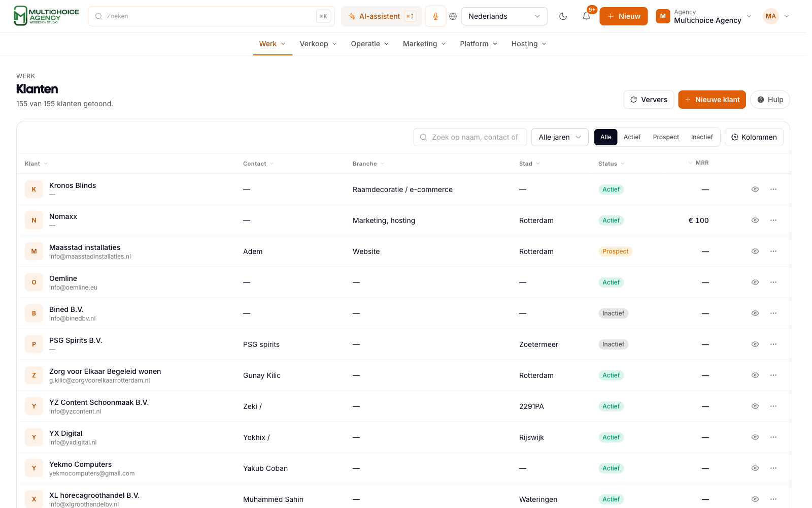Viewport: 812px width, 508px height.
Task: Select the Alle status filter tab
Action: point(606,137)
